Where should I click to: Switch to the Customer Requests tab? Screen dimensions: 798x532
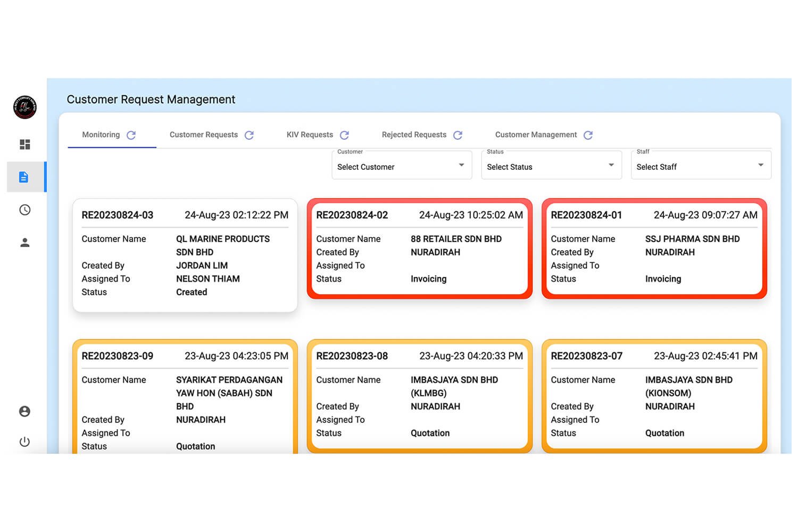204,135
